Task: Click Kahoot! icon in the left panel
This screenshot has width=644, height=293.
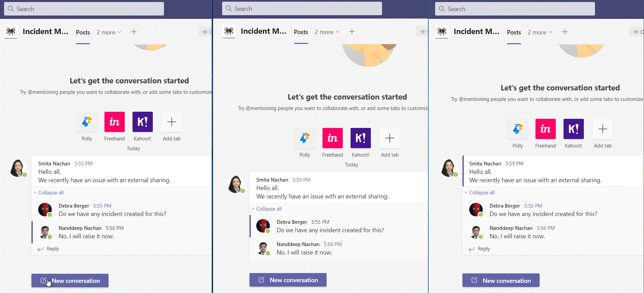Action: 142,122
